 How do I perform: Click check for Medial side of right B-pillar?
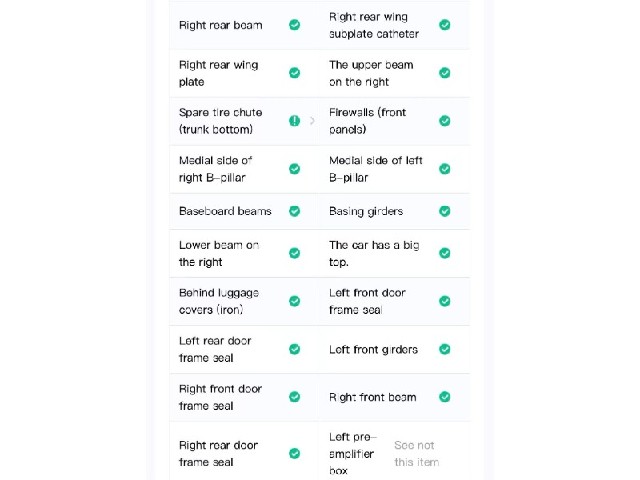[x=294, y=169]
